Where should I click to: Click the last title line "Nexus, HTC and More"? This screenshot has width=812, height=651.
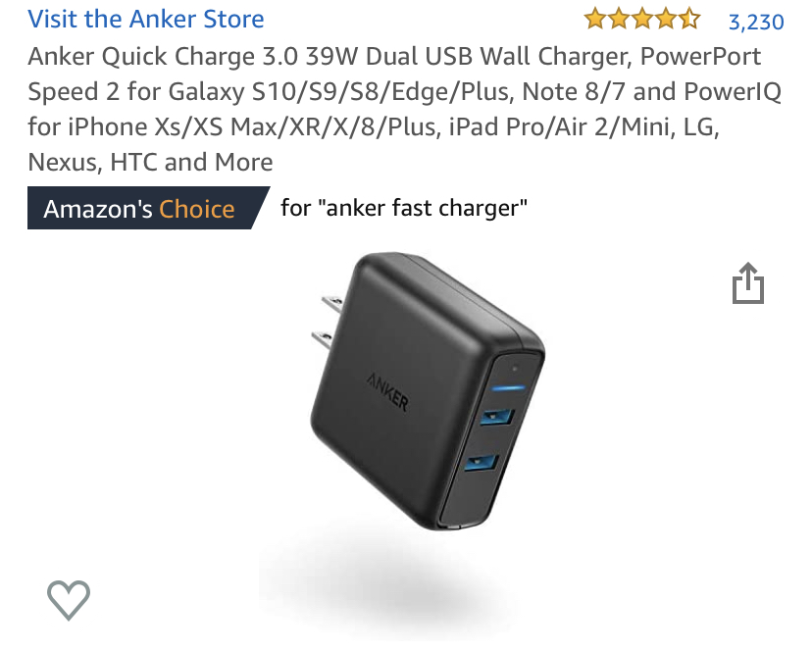150,162
